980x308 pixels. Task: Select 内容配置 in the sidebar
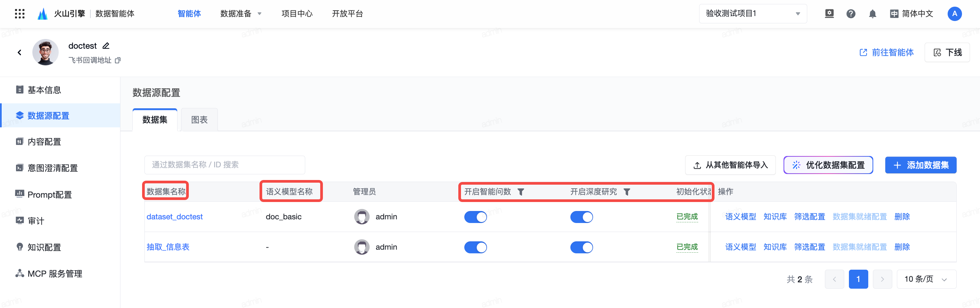44,142
